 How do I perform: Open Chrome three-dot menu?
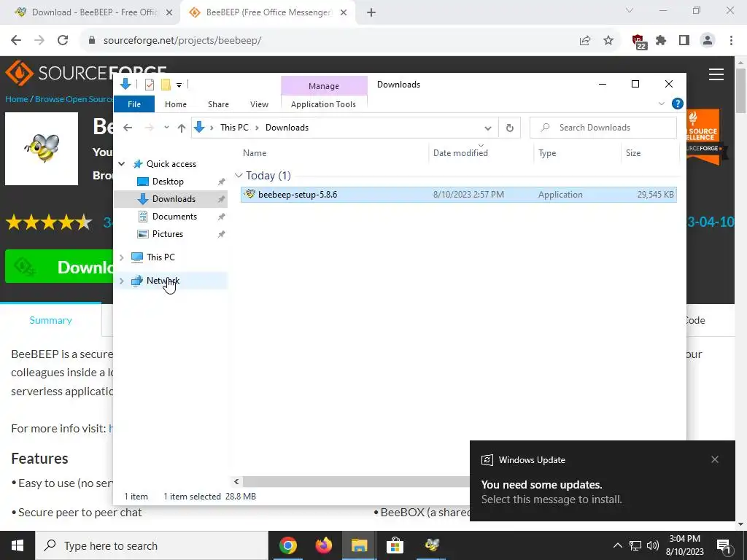pyautogui.click(x=731, y=41)
